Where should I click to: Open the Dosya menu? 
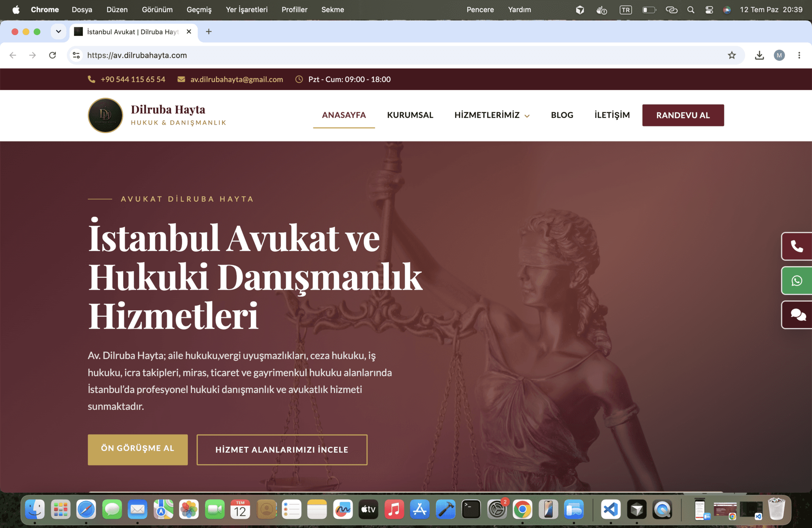coord(82,10)
